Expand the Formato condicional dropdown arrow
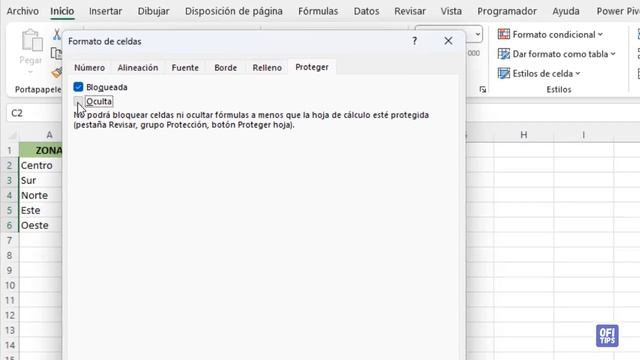 pos(600,35)
